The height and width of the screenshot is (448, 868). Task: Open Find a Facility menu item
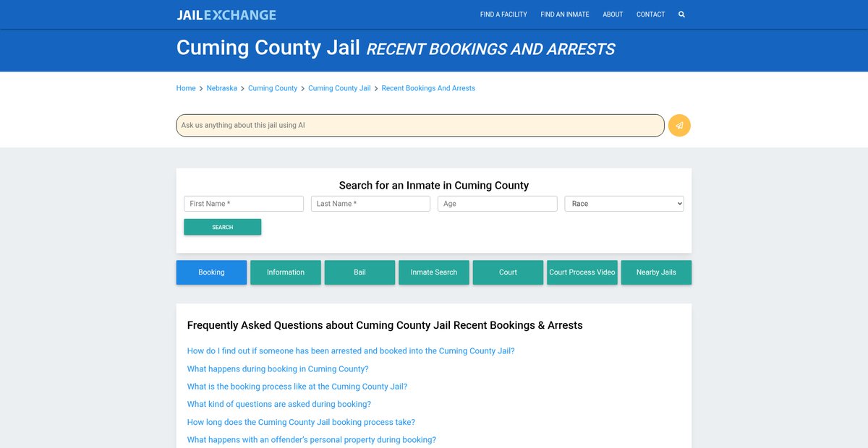503,14
